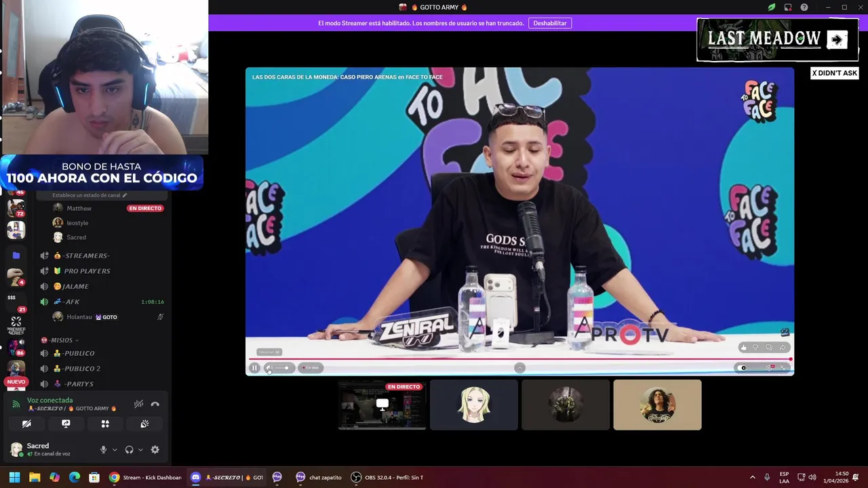Toggle noise suppression in voice panel
Viewport: 868px width, 488px height.
click(138, 404)
